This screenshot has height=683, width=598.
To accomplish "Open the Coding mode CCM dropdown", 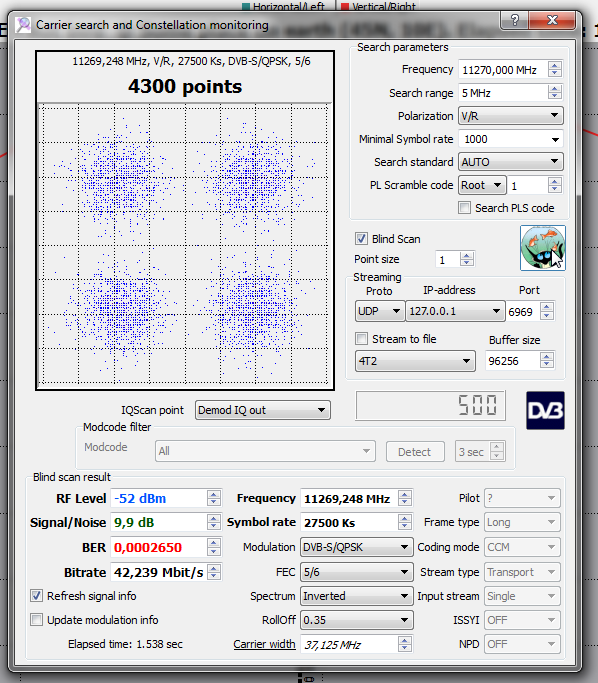I will 522,547.
